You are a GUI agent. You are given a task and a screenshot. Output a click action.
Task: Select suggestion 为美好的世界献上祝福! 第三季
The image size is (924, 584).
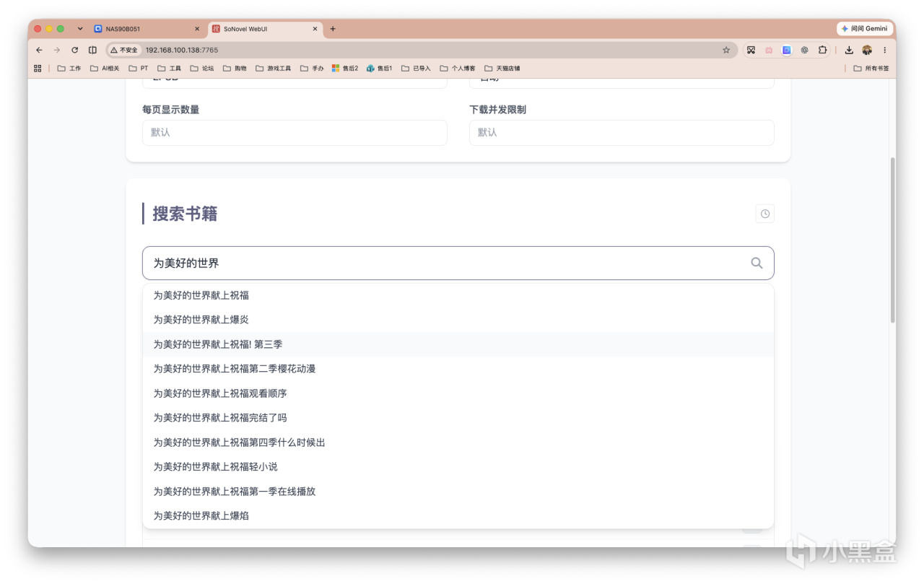pyautogui.click(x=458, y=344)
